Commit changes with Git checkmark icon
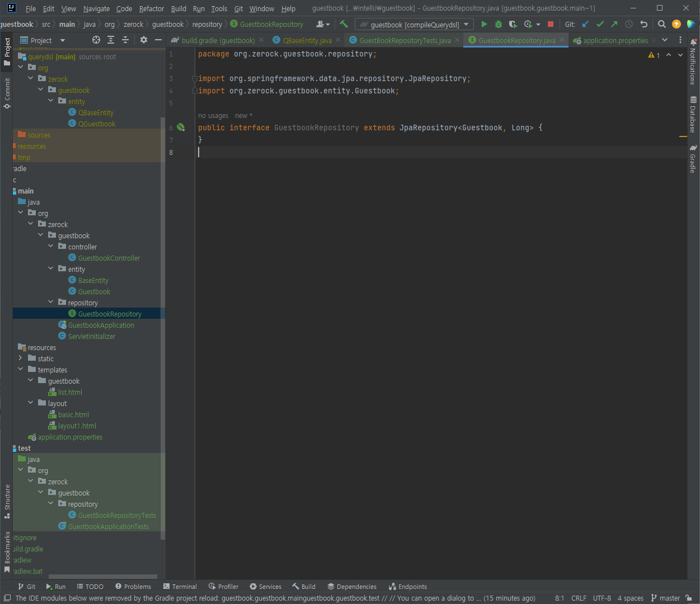This screenshot has height=604, width=700. (x=600, y=24)
